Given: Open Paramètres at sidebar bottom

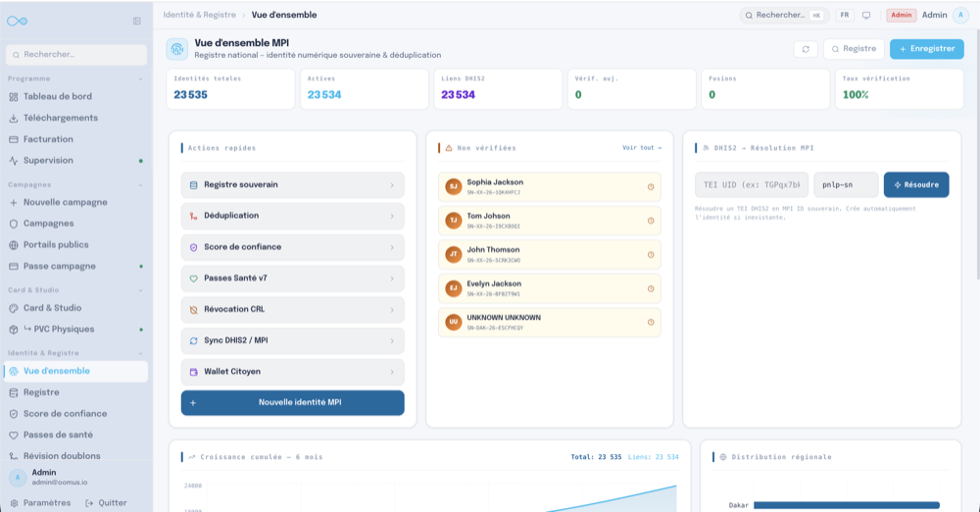Looking at the screenshot, I should click(40, 502).
